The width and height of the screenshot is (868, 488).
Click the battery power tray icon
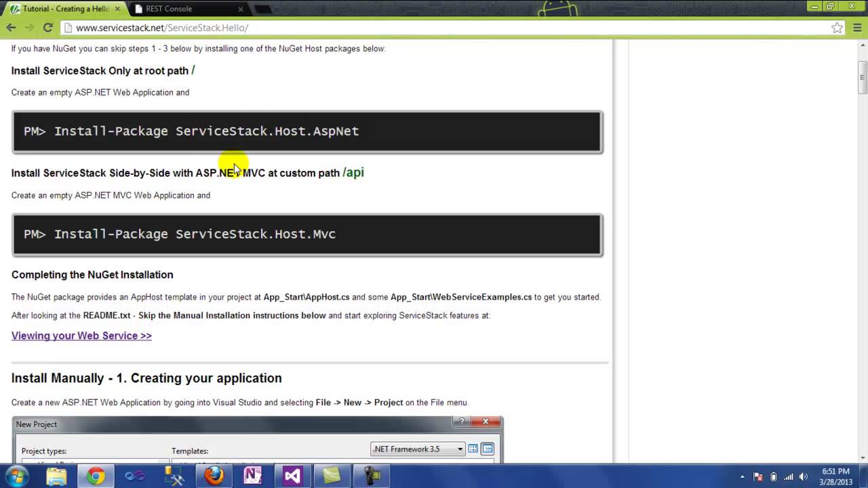point(774,476)
